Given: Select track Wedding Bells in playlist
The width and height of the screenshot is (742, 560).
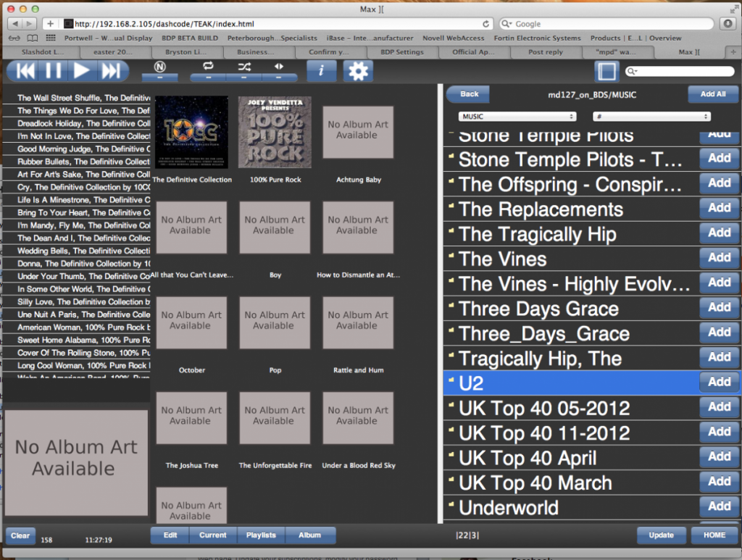Looking at the screenshot, I should pyautogui.click(x=77, y=251).
